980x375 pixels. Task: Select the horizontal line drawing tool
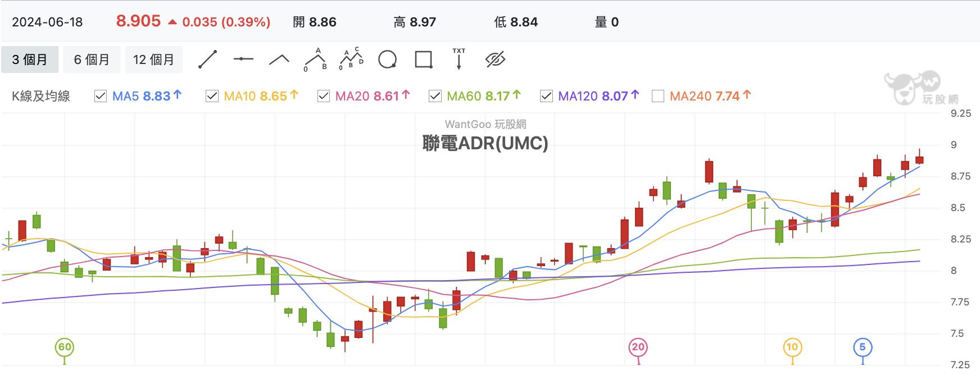click(243, 59)
